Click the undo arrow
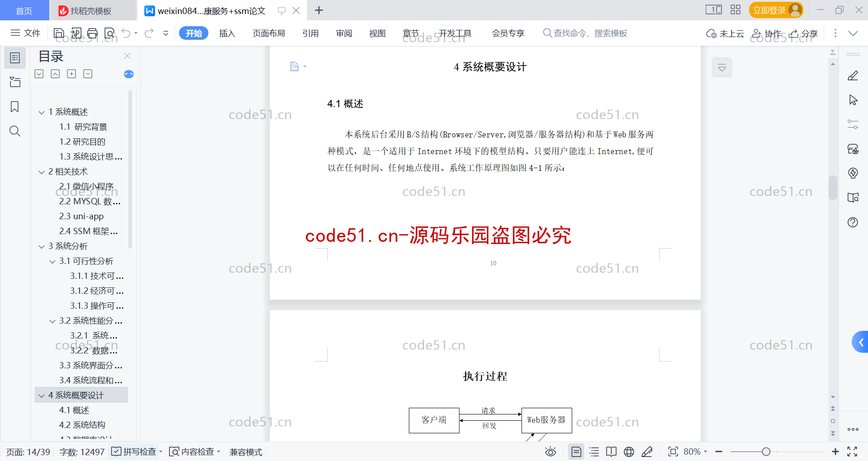This screenshot has width=868, height=461. (126, 33)
